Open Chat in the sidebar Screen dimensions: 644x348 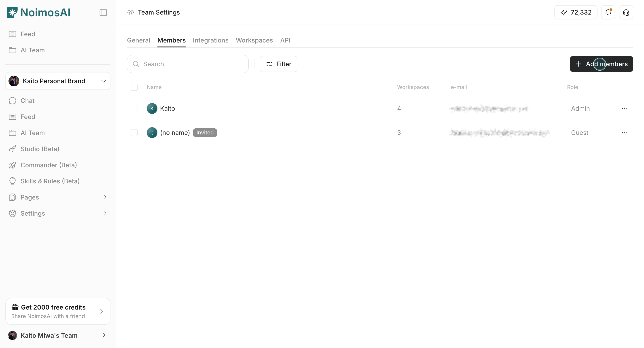[x=28, y=101]
